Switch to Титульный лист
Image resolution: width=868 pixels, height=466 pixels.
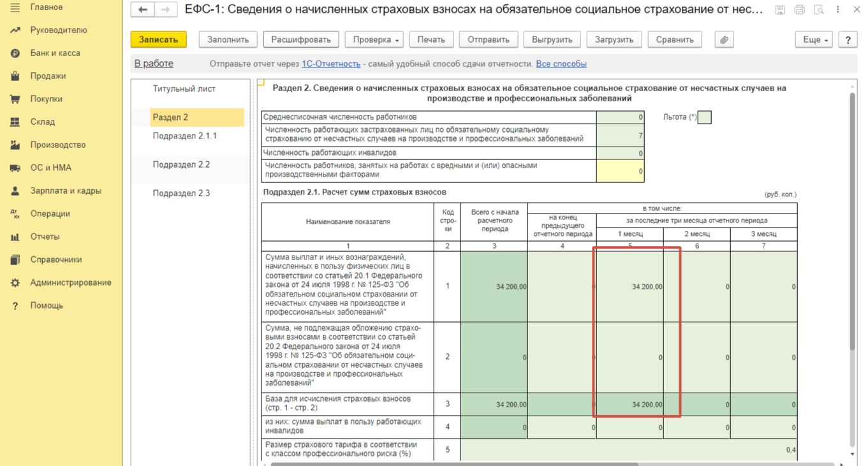(x=184, y=89)
